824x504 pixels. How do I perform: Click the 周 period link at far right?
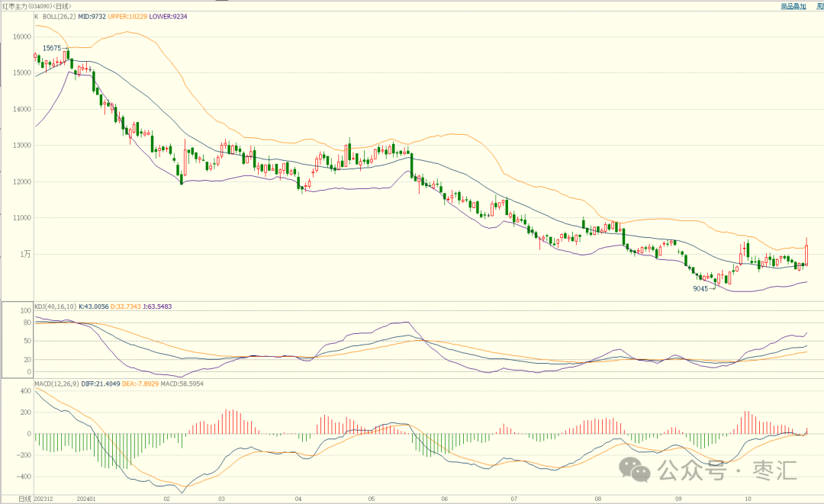click(x=819, y=6)
